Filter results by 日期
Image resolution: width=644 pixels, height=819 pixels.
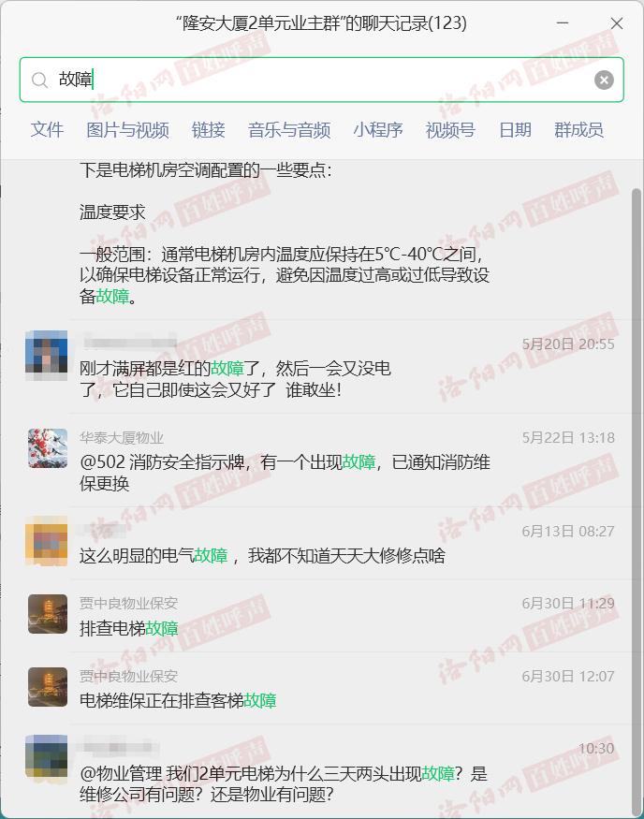pos(515,129)
